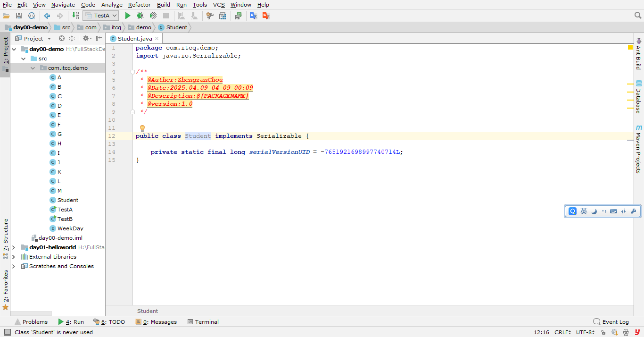This screenshot has height=337, width=644.
Task: Navigate forward with the gray arrow
Action: click(59, 16)
